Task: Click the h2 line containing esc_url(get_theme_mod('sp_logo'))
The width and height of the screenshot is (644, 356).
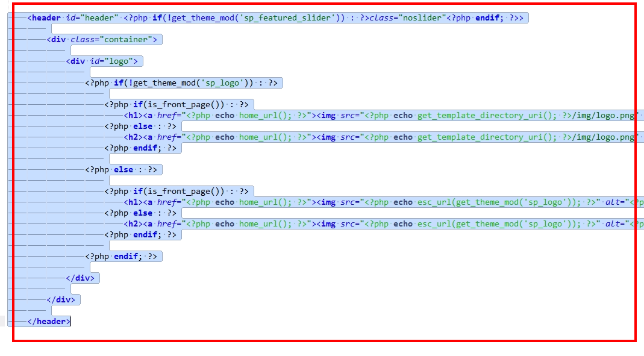Action: [383, 224]
